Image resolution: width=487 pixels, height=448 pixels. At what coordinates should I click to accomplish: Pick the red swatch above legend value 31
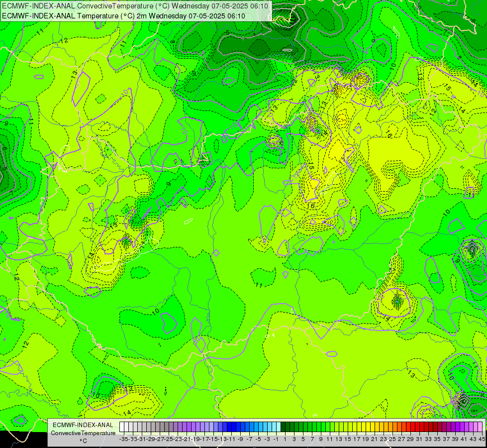[x=417, y=427]
